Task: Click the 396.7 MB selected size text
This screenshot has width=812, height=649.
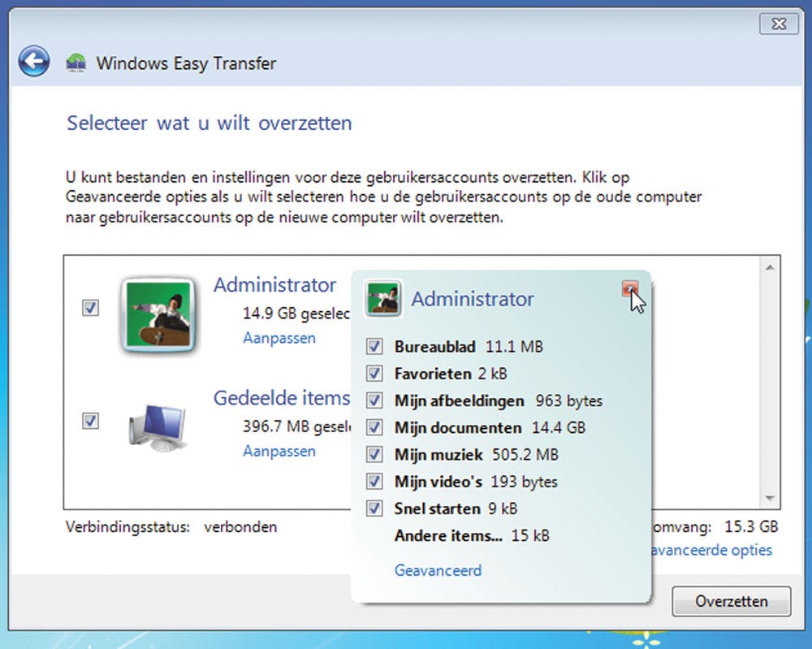Action: pyautogui.click(x=296, y=426)
